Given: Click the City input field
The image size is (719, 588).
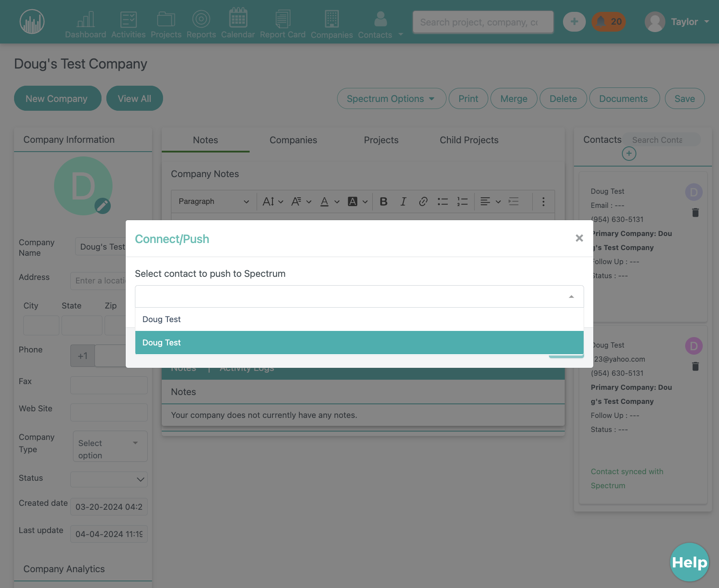Looking at the screenshot, I should (x=41, y=325).
